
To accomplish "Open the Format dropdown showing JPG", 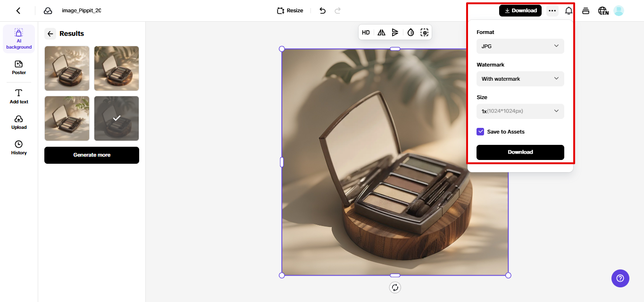I will pyautogui.click(x=520, y=46).
